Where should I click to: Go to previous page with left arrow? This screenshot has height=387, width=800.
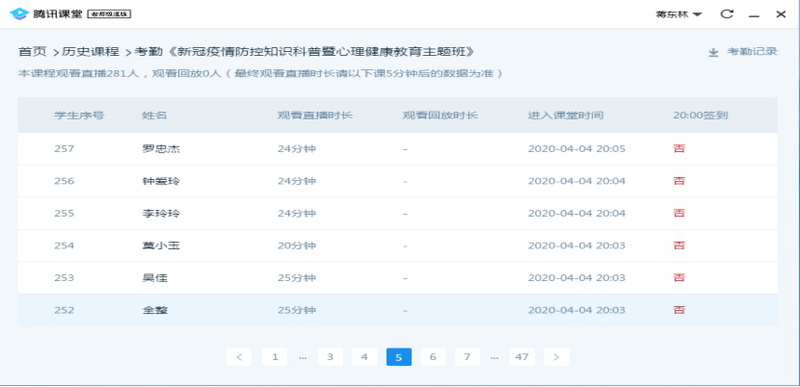[239, 357]
